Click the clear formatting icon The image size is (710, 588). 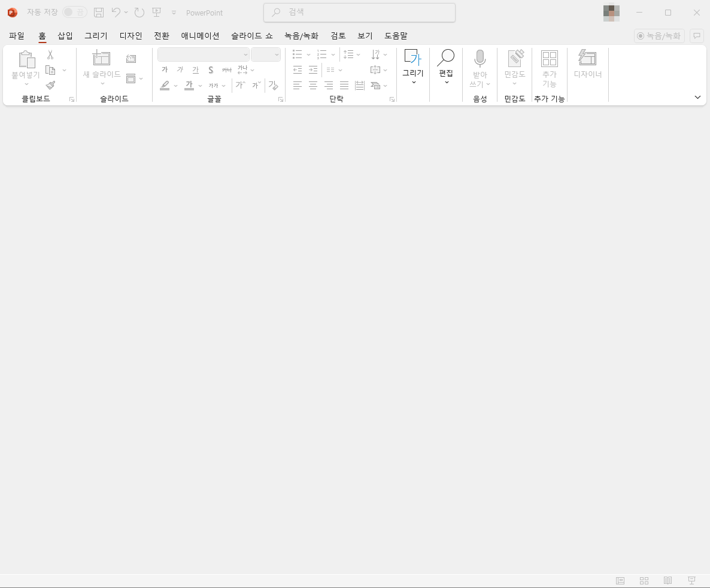coord(273,85)
